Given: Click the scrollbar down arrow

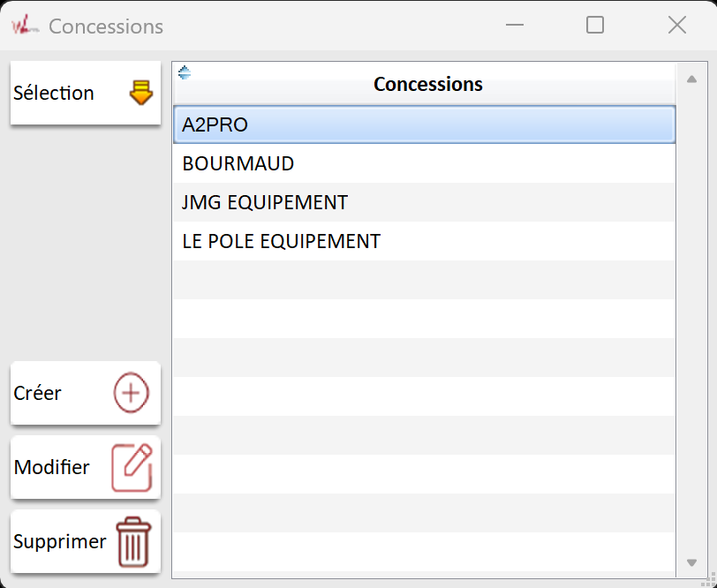Looking at the screenshot, I should [x=691, y=562].
